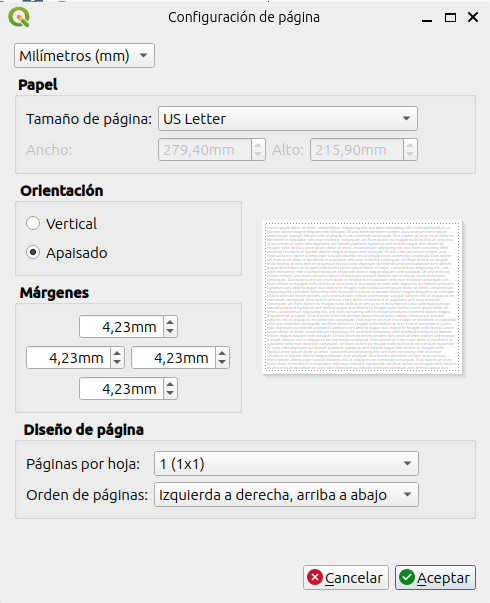Open the Milímetros (mm) units dropdown
Screen dimensions: 490x603
[x=84, y=56]
